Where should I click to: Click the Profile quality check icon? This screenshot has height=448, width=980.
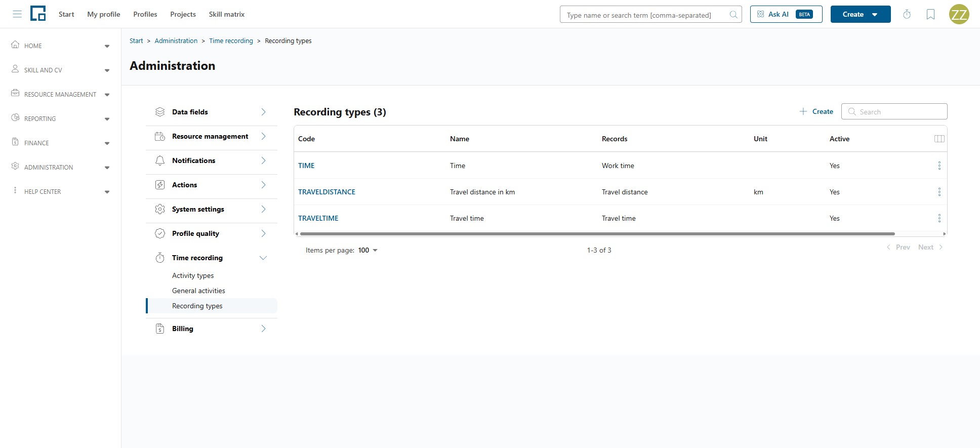160,233
